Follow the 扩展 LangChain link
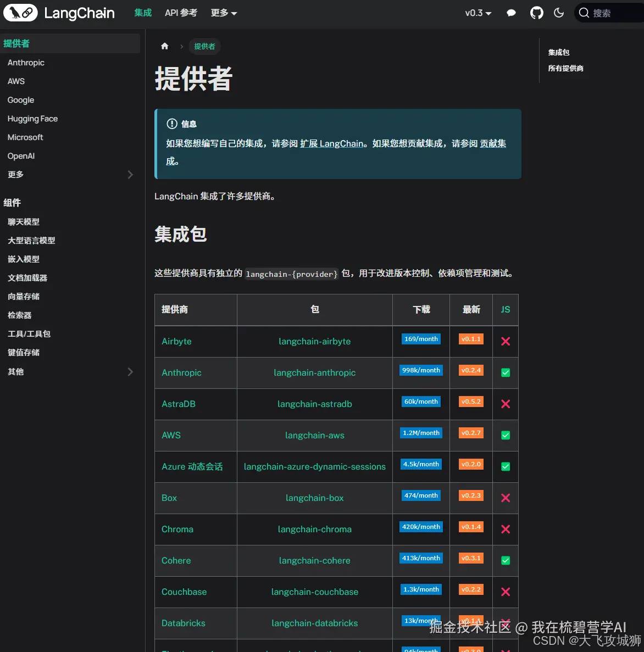 tap(331, 143)
